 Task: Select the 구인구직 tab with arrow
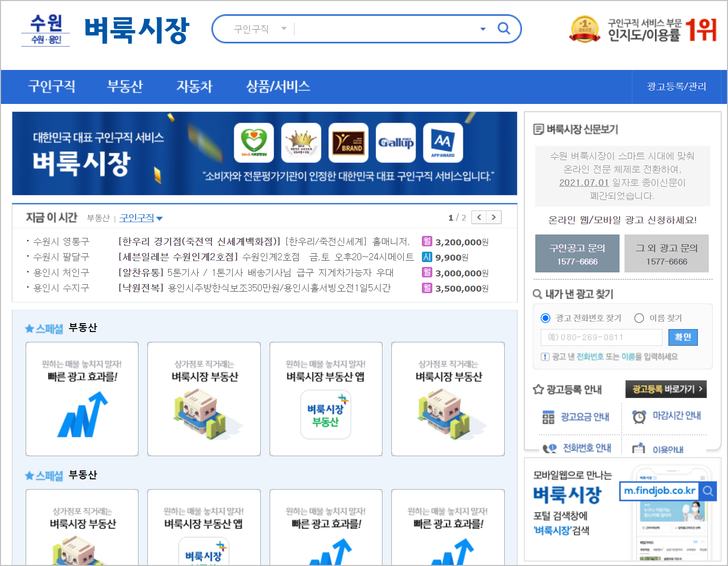[141, 218]
